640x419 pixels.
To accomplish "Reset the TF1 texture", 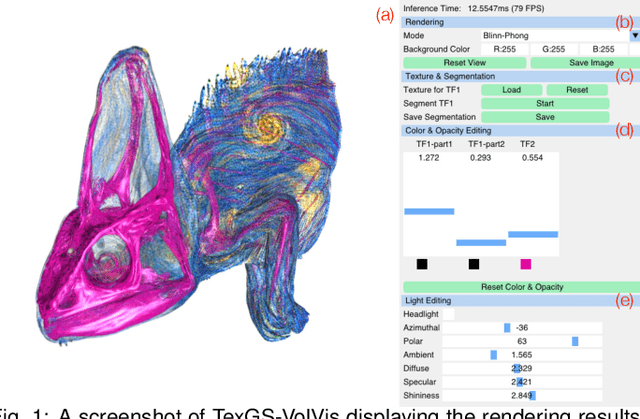I will click(577, 90).
